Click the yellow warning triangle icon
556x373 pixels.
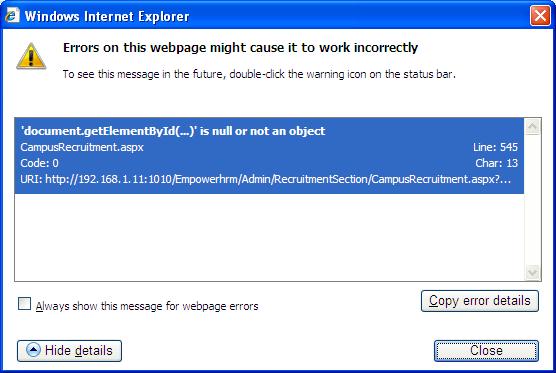tap(31, 56)
